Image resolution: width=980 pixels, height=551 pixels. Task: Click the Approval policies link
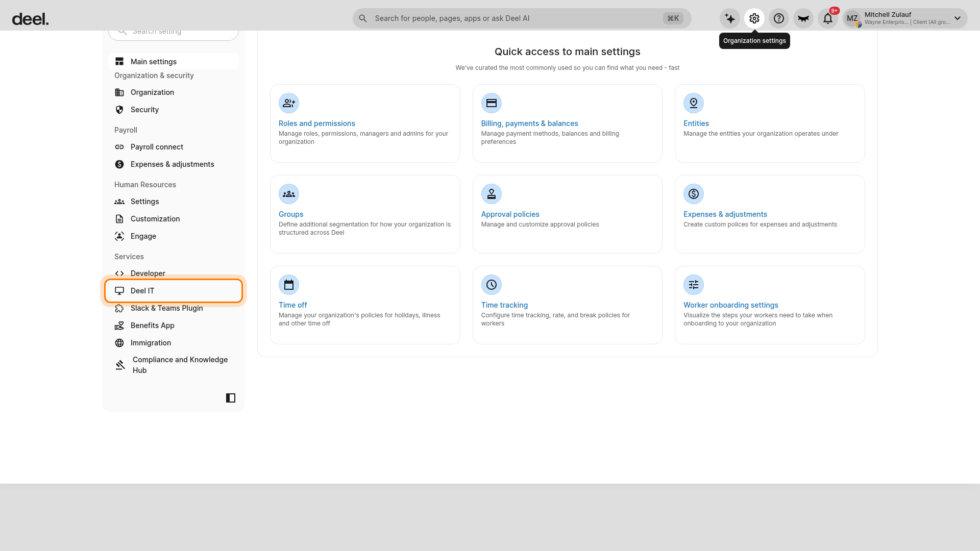(x=510, y=214)
